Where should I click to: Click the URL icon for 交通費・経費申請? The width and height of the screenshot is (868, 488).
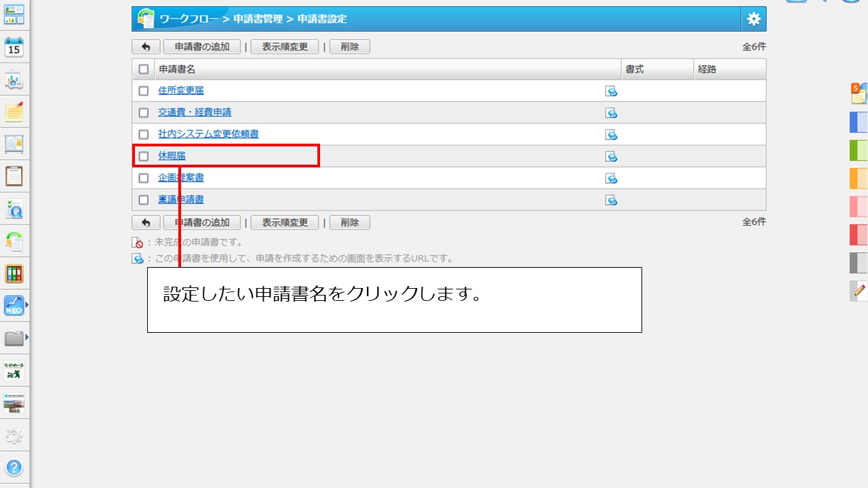(x=612, y=113)
